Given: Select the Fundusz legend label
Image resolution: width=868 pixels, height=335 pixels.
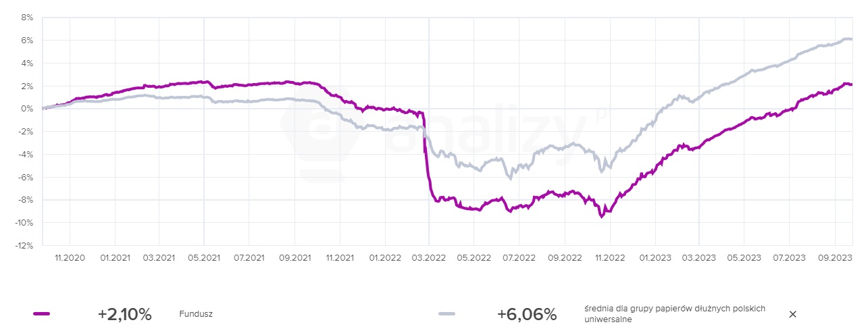Looking at the screenshot, I should point(196,314).
